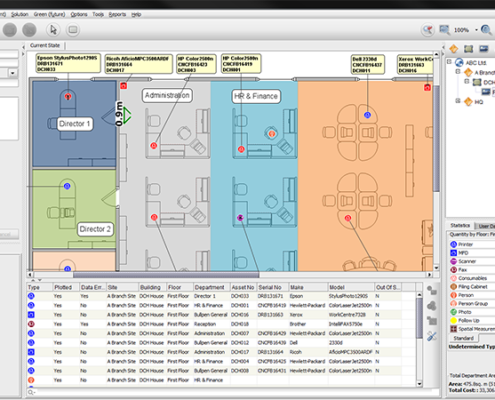Click the Ricoh AficioMPC3500ARDF callout label

(x=139, y=64)
